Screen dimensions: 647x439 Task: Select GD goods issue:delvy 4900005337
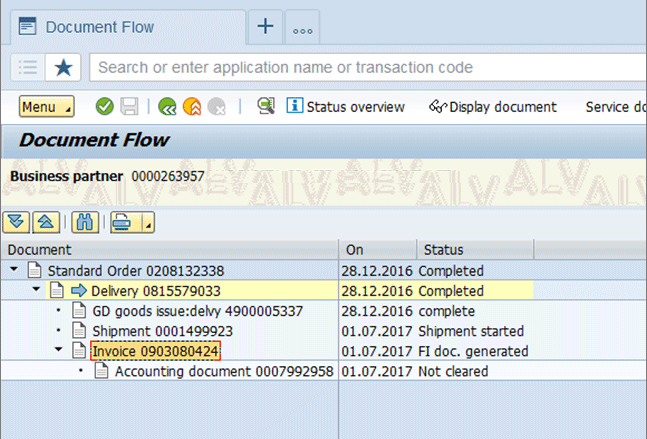coord(198,311)
